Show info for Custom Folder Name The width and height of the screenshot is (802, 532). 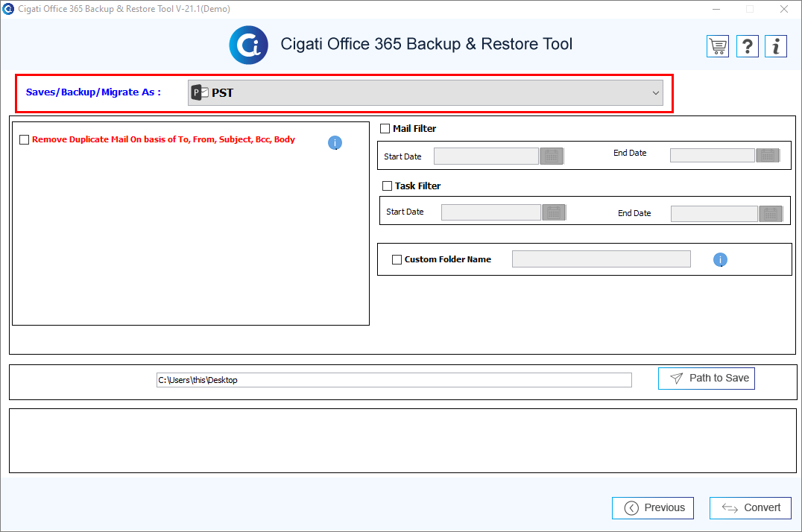click(x=720, y=260)
